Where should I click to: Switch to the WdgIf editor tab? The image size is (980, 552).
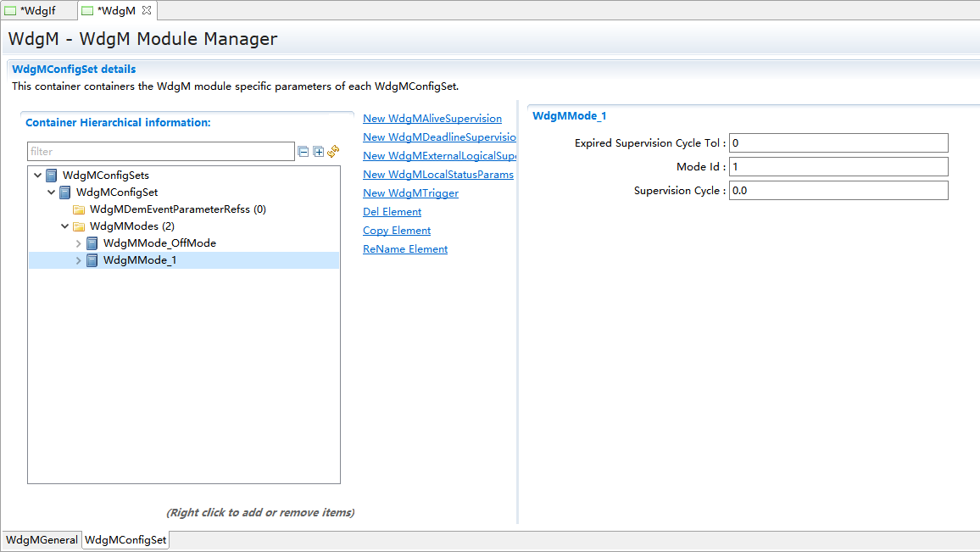(x=37, y=10)
